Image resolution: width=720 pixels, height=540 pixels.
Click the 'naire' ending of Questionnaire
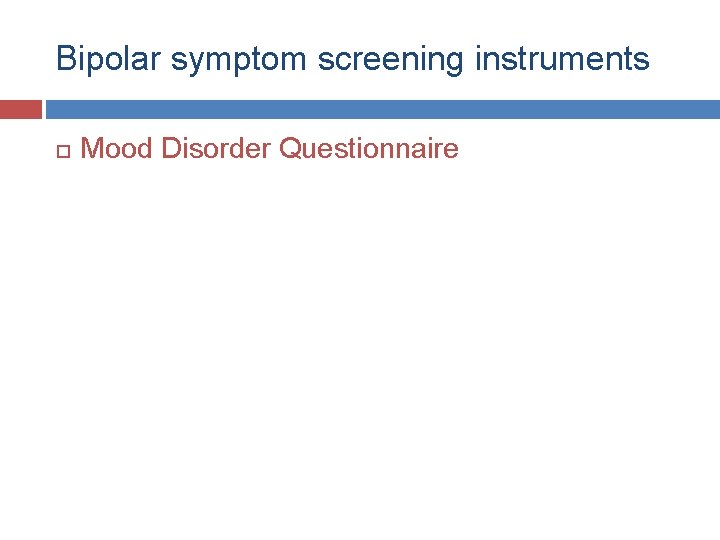(x=427, y=148)
